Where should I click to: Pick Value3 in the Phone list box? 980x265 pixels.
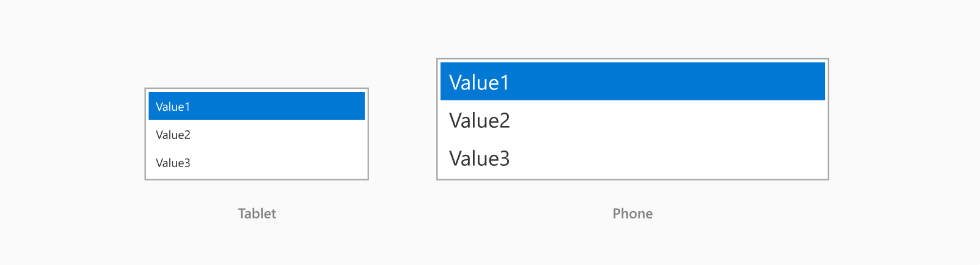(x=632, y=158)
